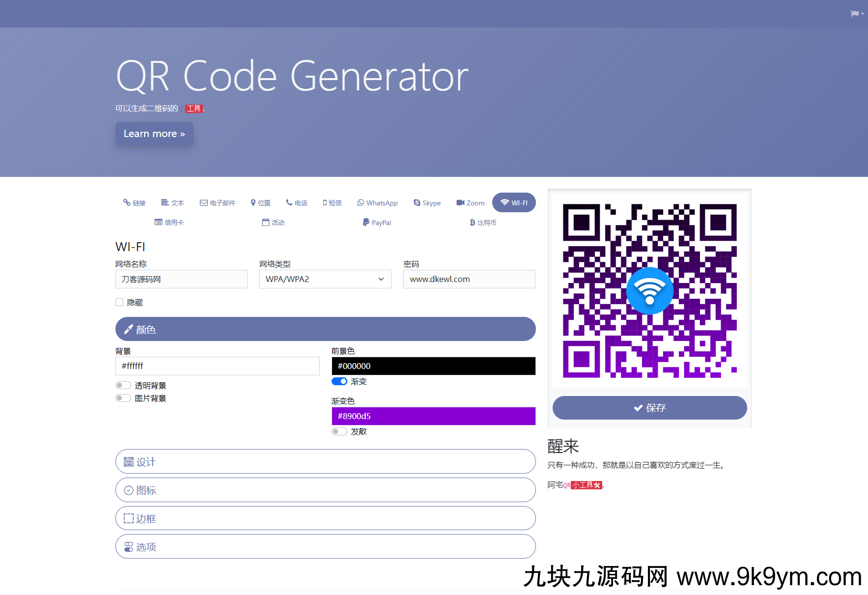Screen dimensions: 868x595
Task: Focus the 密码 password input field
Action: click(469, 279)
